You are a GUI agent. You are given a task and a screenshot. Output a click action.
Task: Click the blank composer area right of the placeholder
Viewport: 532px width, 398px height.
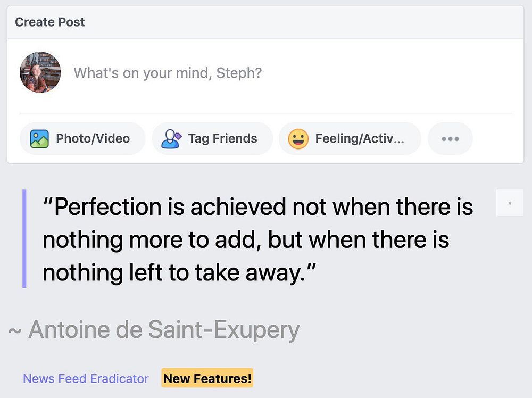pos(387,73)
